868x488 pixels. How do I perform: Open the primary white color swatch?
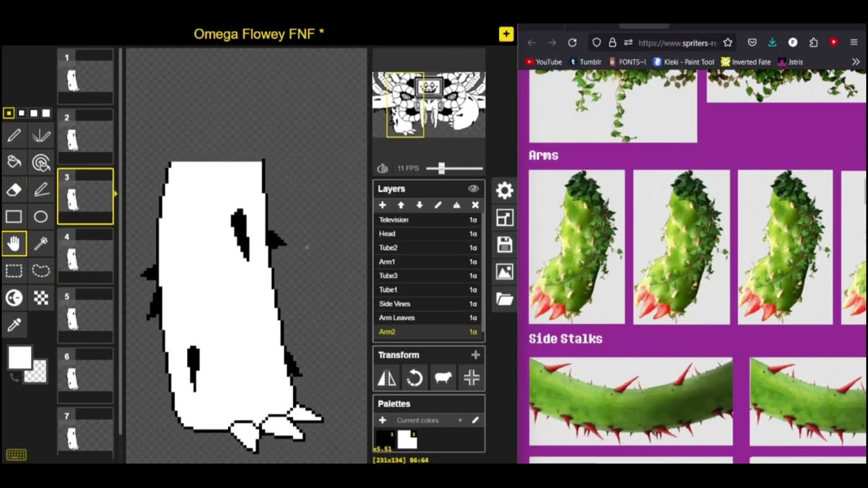20,358
